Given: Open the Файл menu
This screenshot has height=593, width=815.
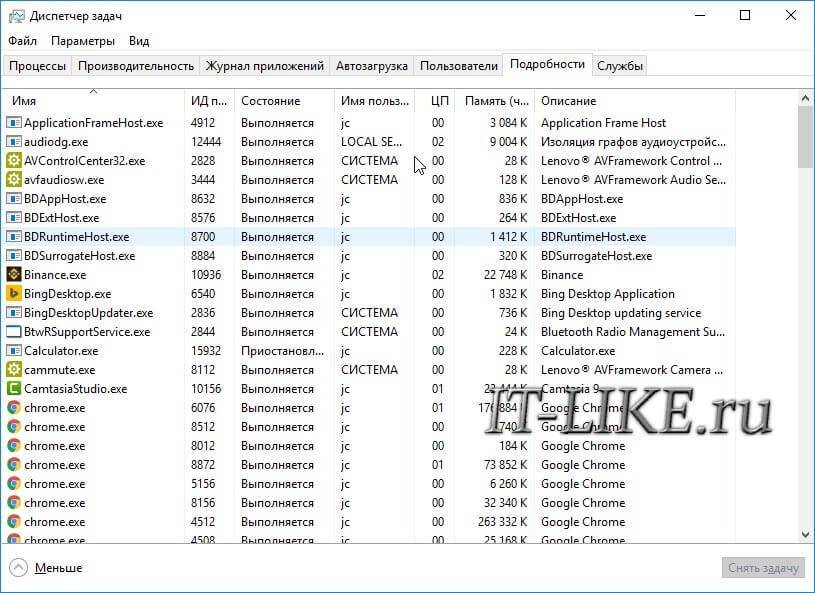Looking at the screenshot, I should [22, 41].
